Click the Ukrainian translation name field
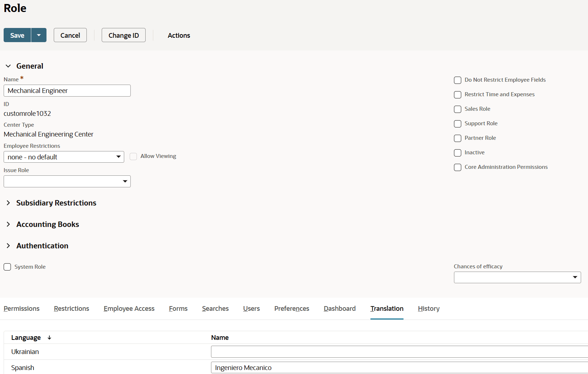The image size is (588, 374). pos(400,351)
